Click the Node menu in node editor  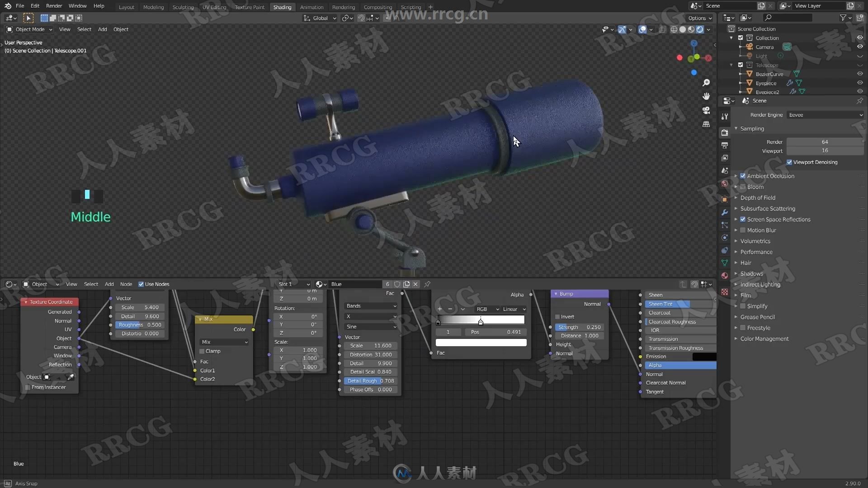(x=126, y=284)
